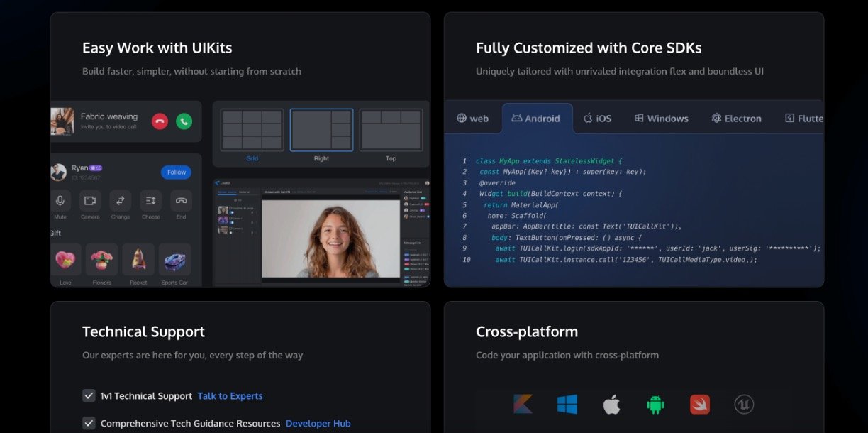Click the Change camera switch icon

click(121, 201)
